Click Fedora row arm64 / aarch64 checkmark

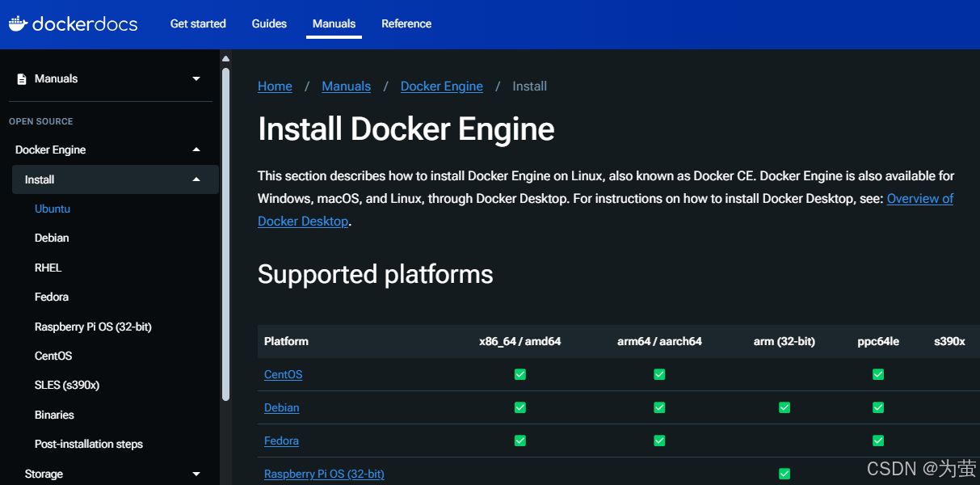[x=659, y=441]
